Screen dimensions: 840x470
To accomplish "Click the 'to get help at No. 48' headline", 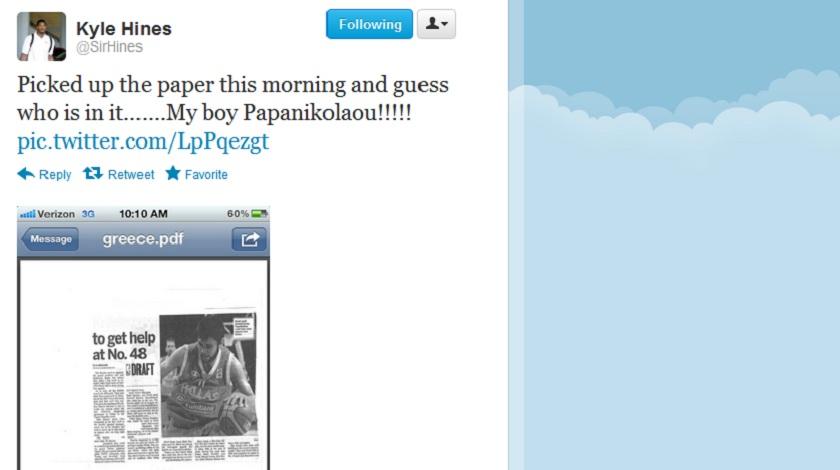I will (x=124, y=346).
